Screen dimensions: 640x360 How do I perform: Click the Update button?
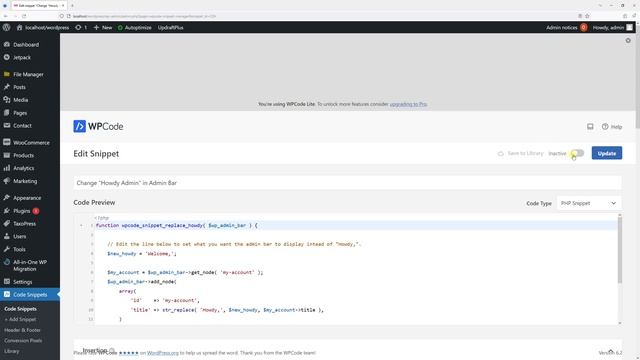[607, 153]
